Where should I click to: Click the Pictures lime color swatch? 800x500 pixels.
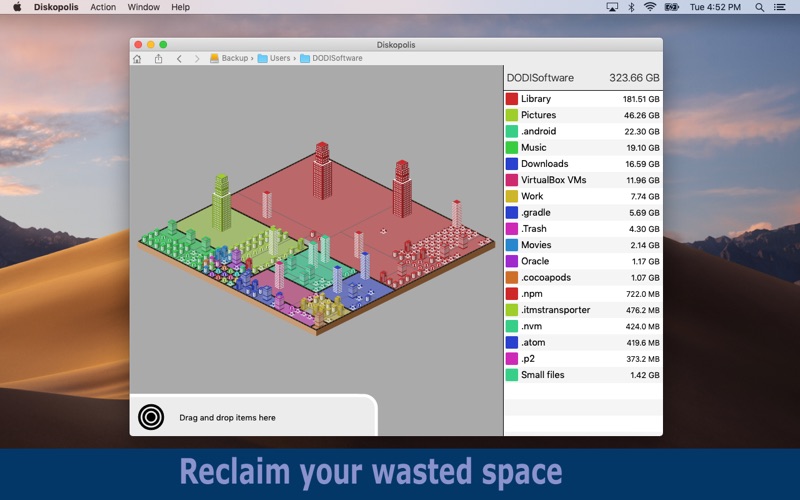[512, 115]
